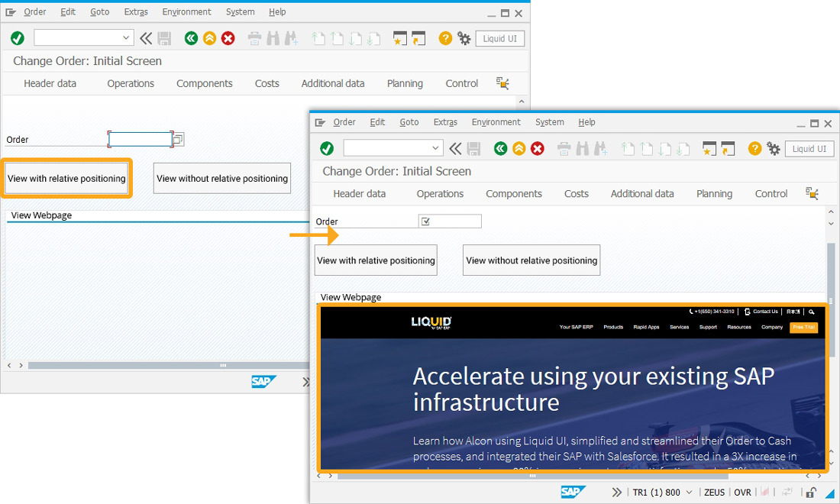This screenshot has width=840, height=504.
Task: Open the Products link on the Liquid UI webpage
Action: click(x=613, y=327)
